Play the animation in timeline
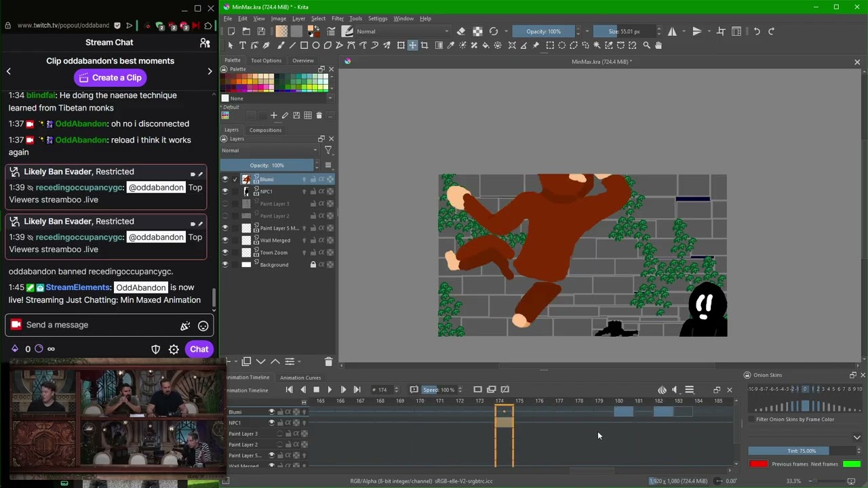Viewport: 868px width, 488px height. click(330, 390)
